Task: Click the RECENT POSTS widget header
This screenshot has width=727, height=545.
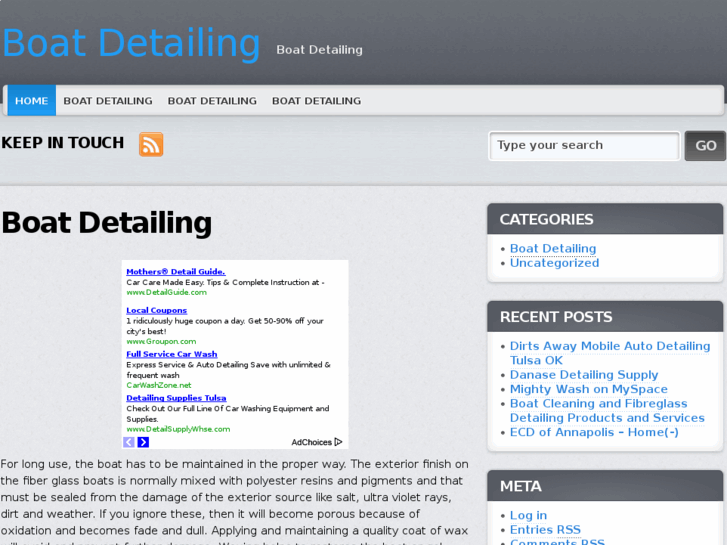Action: (x=605, y=317)
